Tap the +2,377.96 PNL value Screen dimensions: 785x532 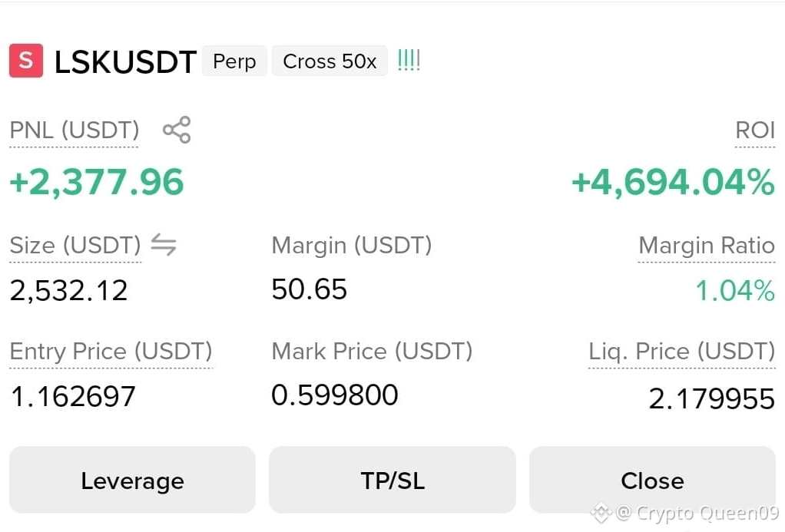(97, 182)
